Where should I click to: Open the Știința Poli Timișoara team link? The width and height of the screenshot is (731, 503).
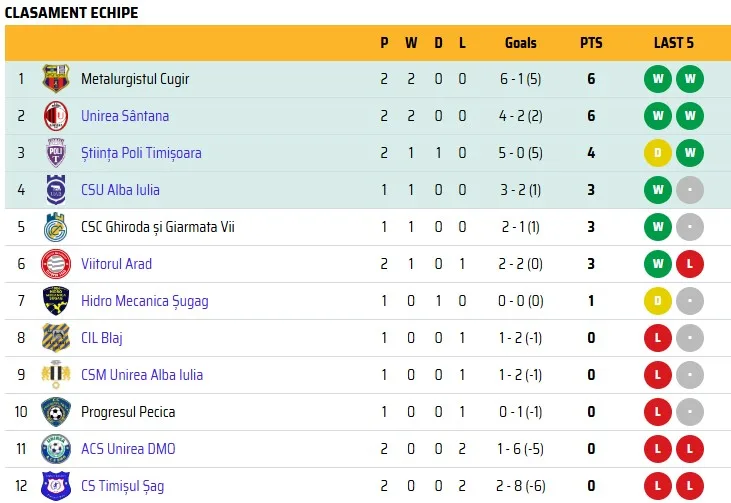(141, 153)
